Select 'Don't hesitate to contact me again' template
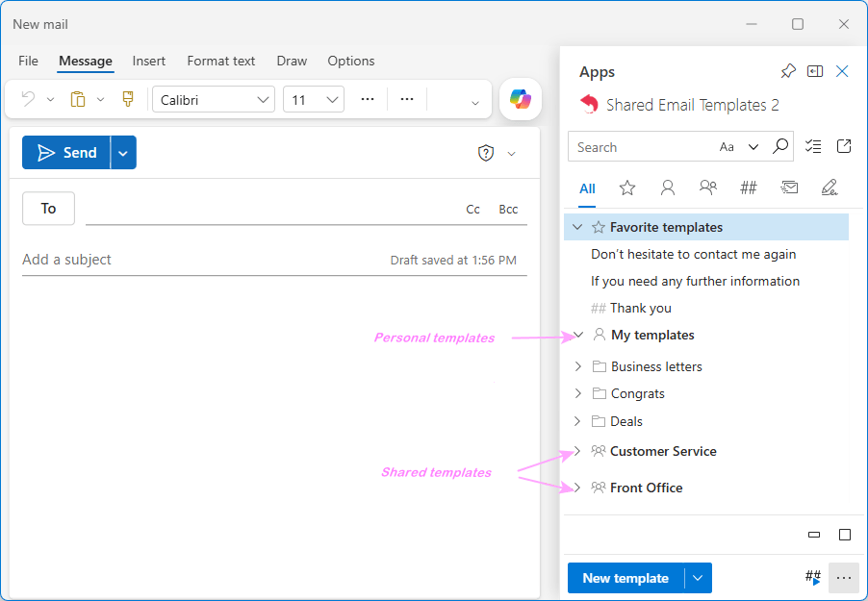The image size is (868, 601). tap(694, 255)
